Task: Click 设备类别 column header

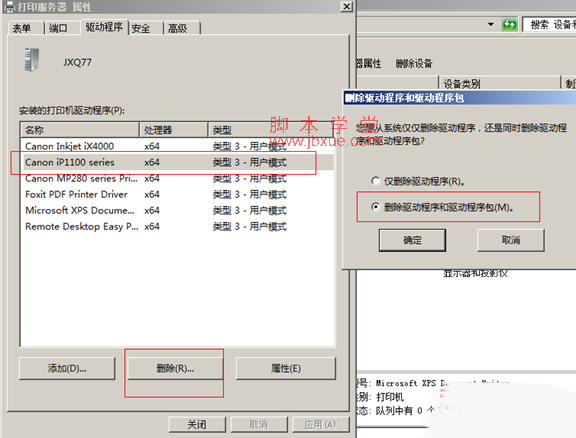Action: 500,84
